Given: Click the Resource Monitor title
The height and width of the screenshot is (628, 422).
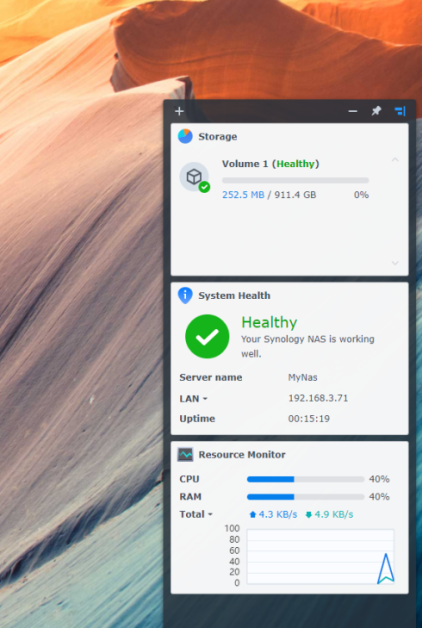Looking at the screenshot, I should point(242,455).
